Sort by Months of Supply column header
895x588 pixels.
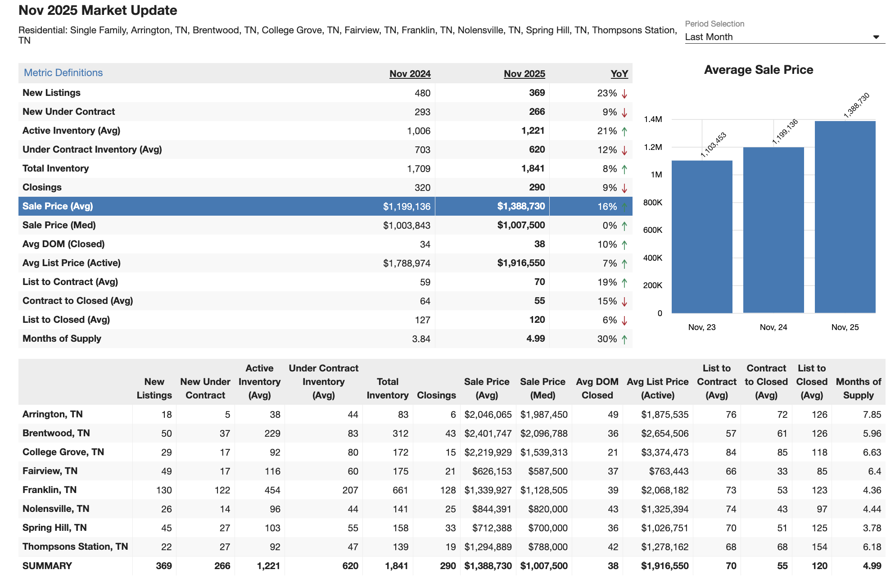(858, 388)
